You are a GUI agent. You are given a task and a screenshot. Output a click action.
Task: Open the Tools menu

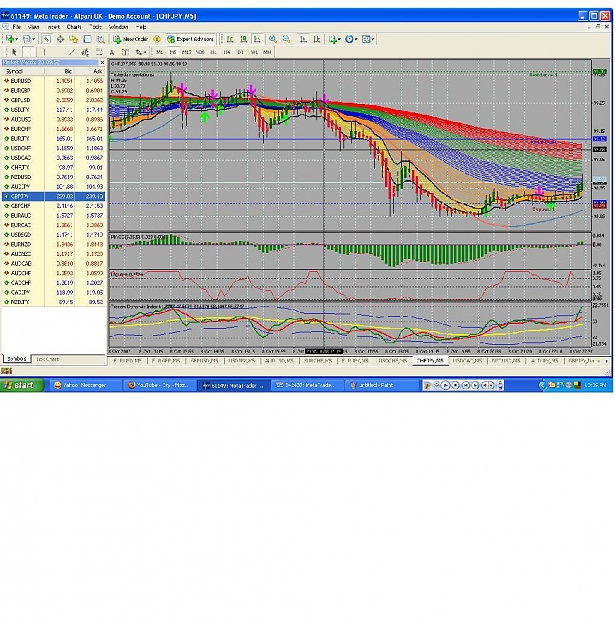tap(95, 27)
